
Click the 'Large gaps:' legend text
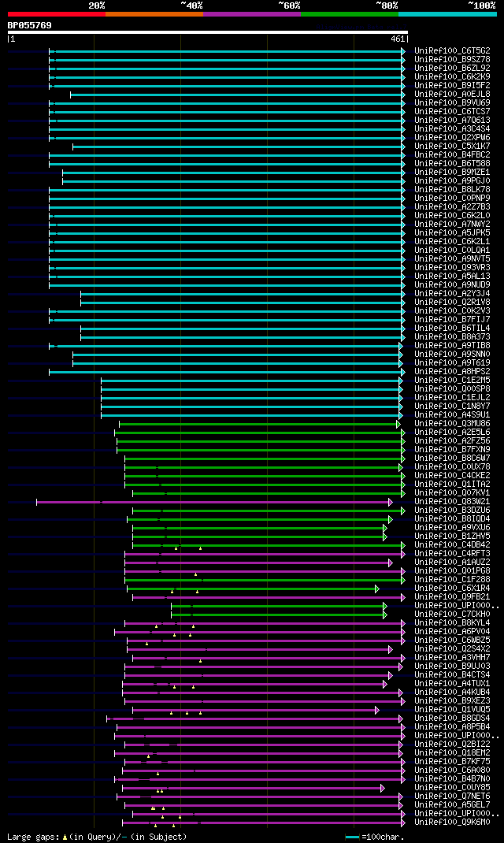click(33, 837)
